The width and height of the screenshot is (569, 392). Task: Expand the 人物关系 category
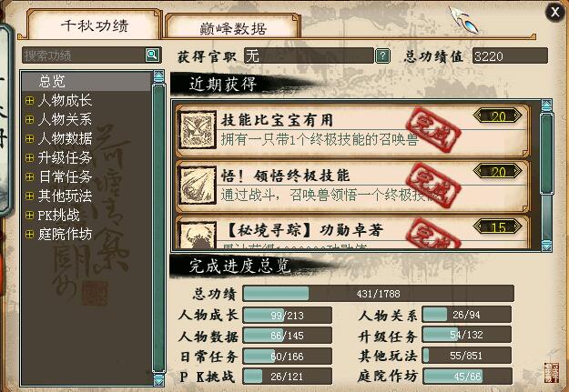[x=30, y=120]
